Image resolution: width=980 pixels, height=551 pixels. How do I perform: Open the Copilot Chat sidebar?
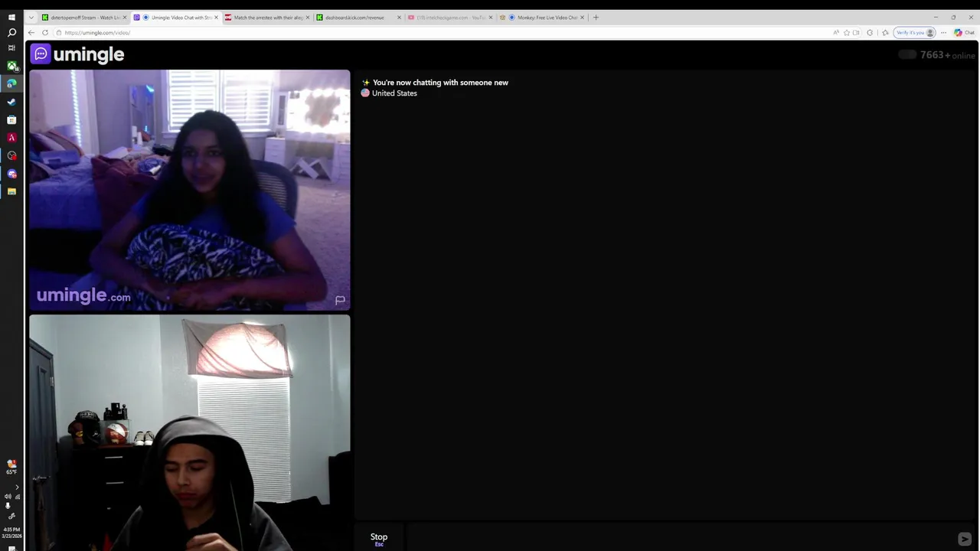964,33
